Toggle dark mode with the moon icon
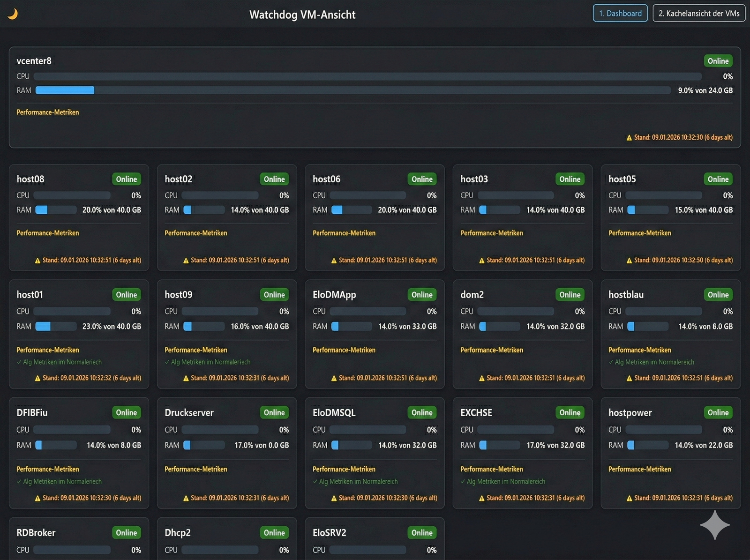 tap(13, 14)
